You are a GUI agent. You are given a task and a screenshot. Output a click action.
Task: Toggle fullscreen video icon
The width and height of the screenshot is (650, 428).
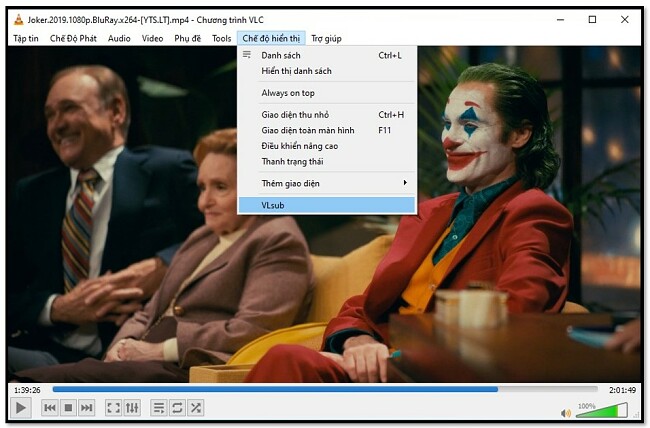(114, 408)
